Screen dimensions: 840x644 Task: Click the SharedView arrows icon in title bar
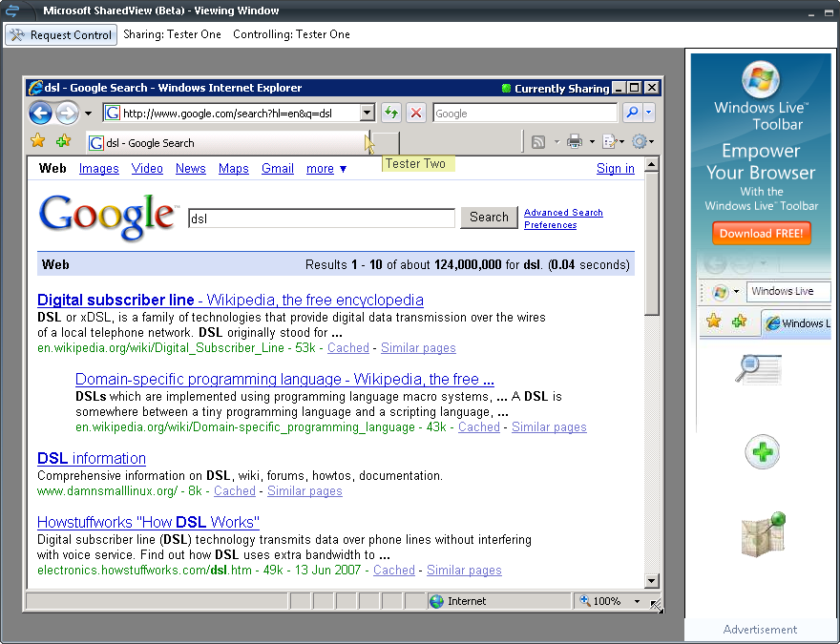[12, 10]
